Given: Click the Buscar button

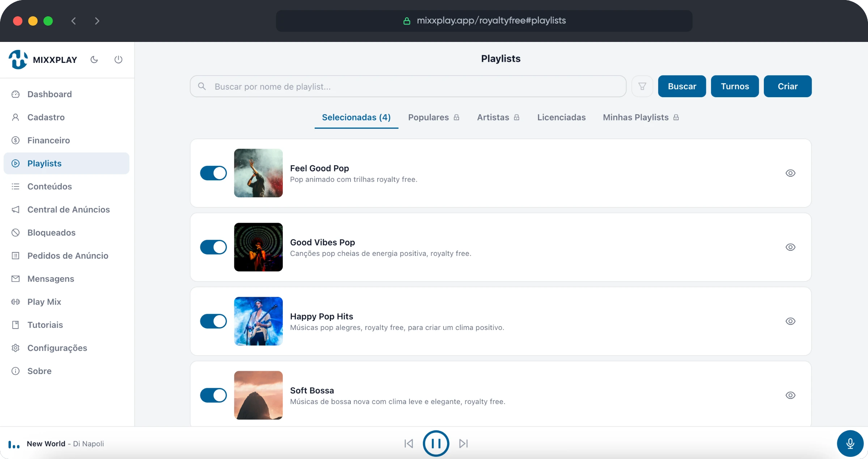Looking at the screenshot, I should coord(682,86).
